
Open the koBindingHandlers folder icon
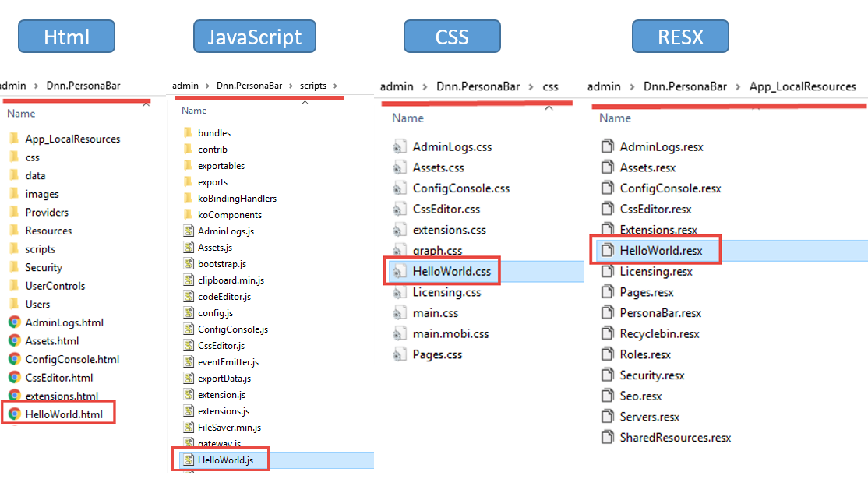coord(188,198)
